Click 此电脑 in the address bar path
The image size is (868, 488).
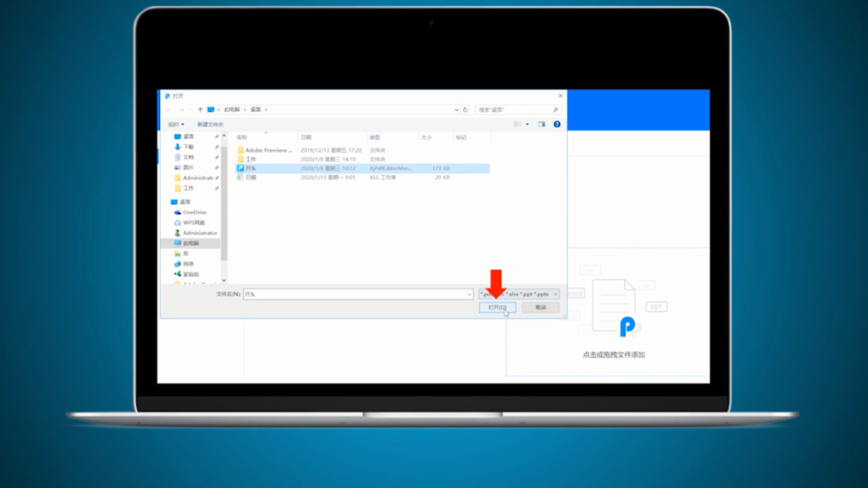(x=232, y=110)
